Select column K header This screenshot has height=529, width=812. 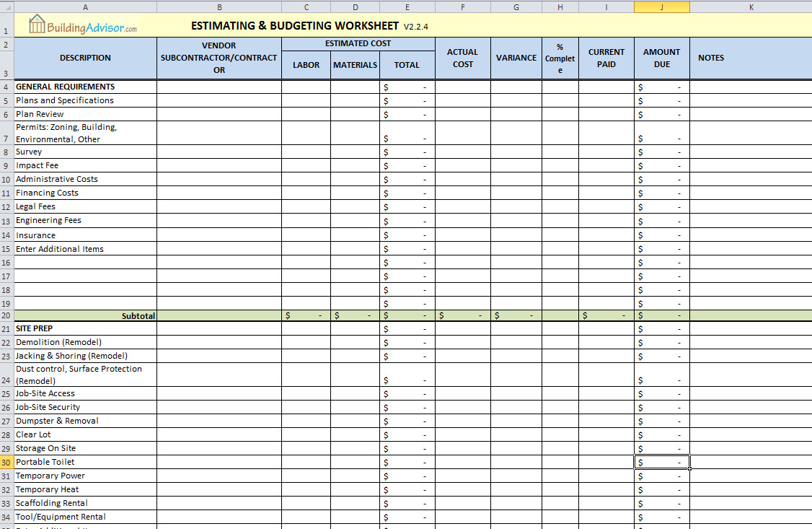(751, 6)
